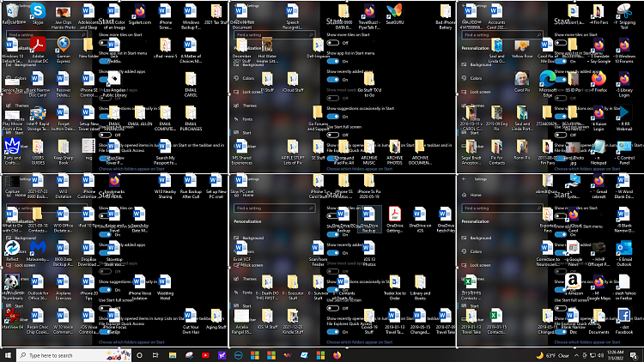Screen dimensions: 644x362
Task: Open the Kaiser Login Firefox shortcut
Action: pyautogui.click(x=598, y=116)
